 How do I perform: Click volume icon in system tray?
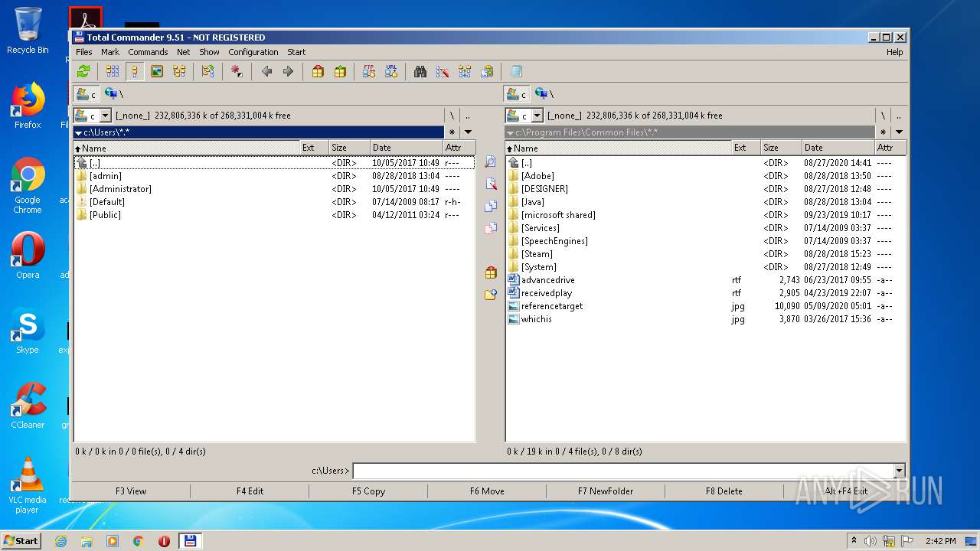871,540
